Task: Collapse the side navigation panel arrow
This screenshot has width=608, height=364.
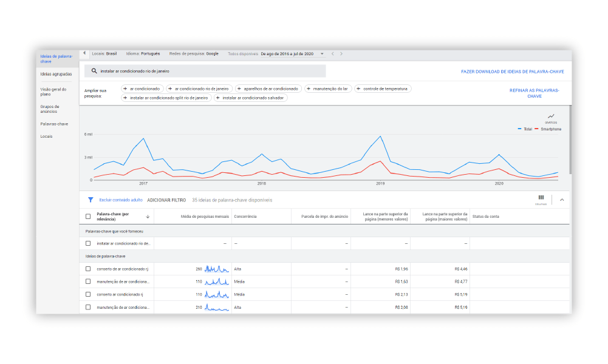Action: click(x=84, y=53)
